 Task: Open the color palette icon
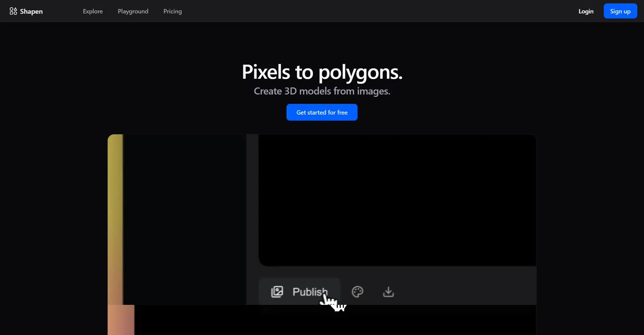(357, 292)
